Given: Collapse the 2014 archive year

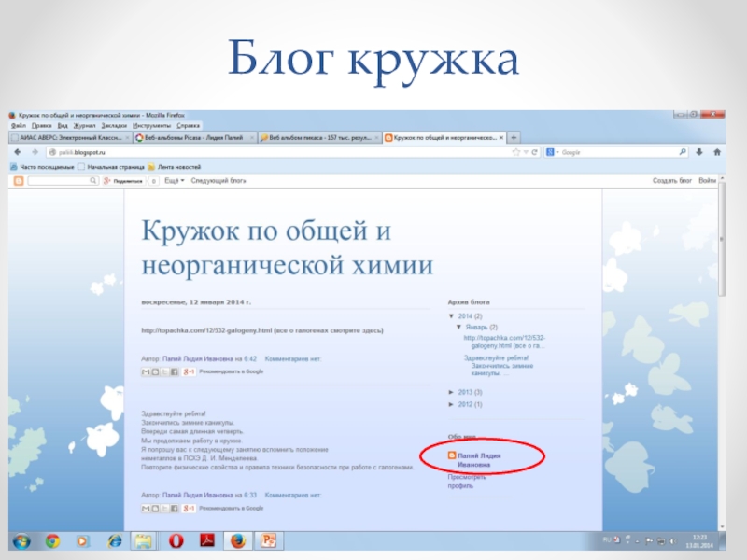Looking at the screenshot, I should coord(452,316).
